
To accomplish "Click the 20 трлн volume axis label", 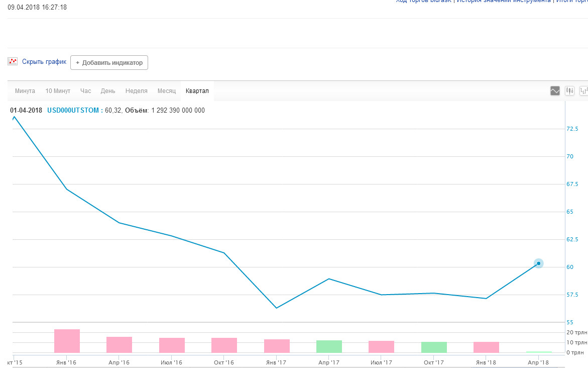I will tap(577, 333).
